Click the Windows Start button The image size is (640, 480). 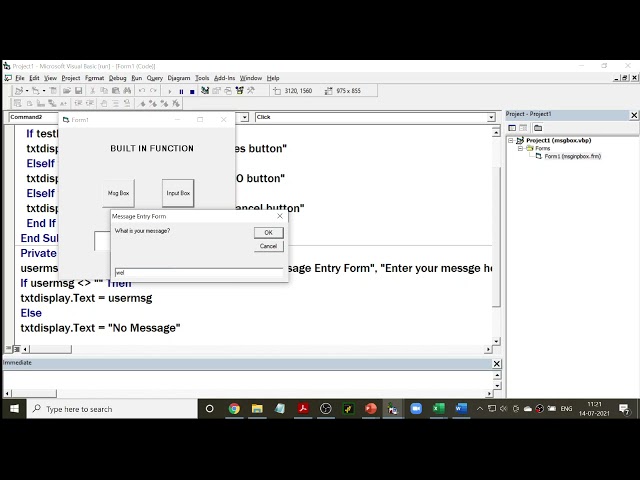[14, 409]
